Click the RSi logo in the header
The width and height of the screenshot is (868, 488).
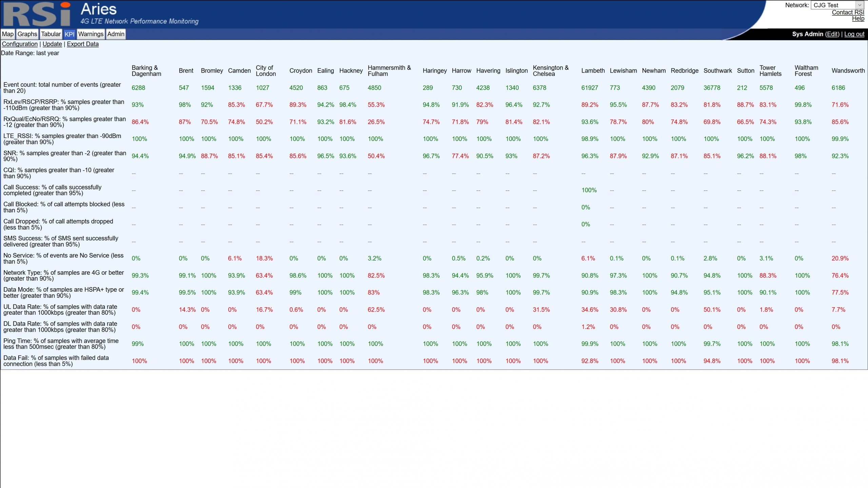37,14
